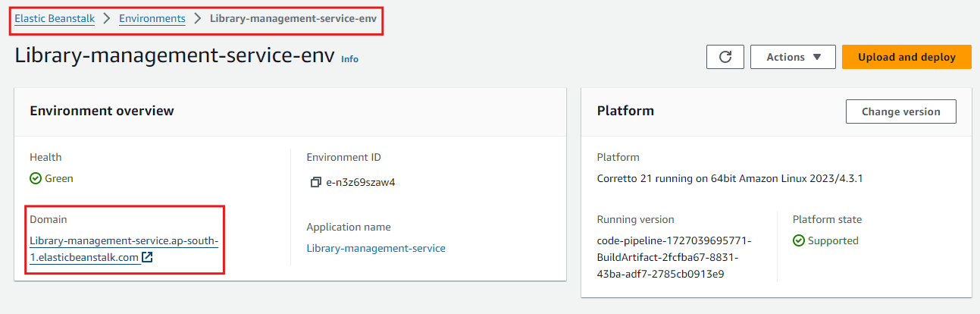Open the Actions dropdown menu
The height and width of the screenshot is (314, 980).
click(793, 57)
